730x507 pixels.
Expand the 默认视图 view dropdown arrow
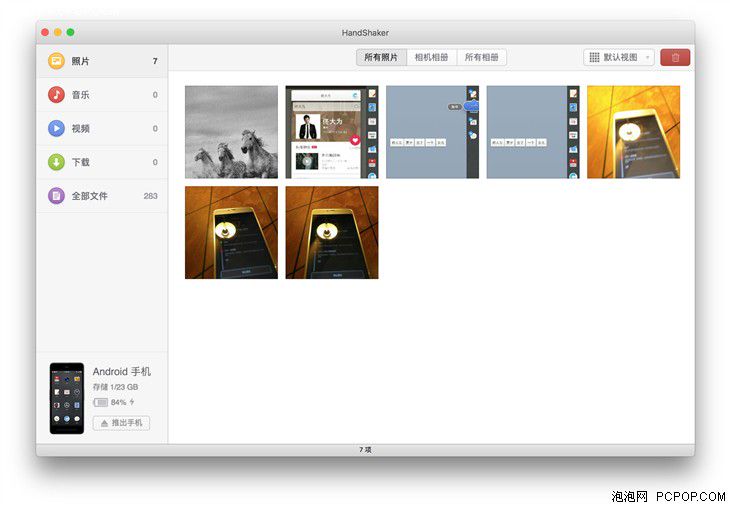point(647,57)
